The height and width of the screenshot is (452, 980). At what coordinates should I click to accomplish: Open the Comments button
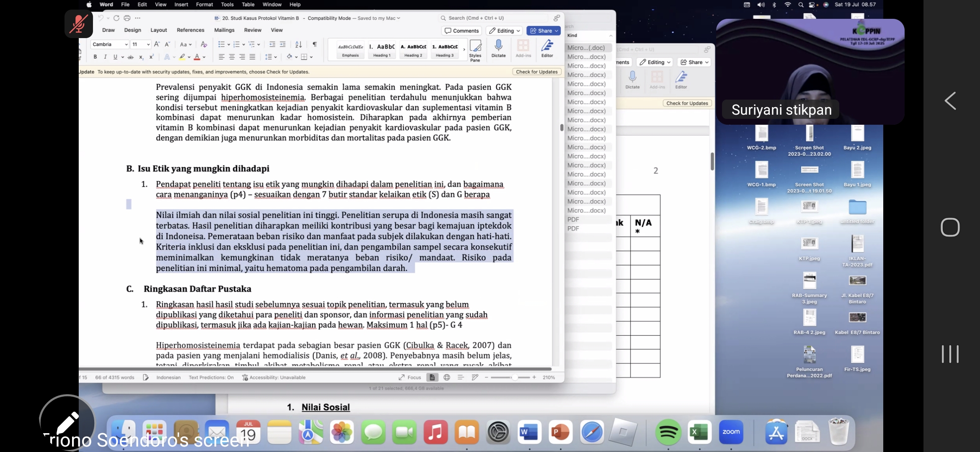tap(462, 31)
